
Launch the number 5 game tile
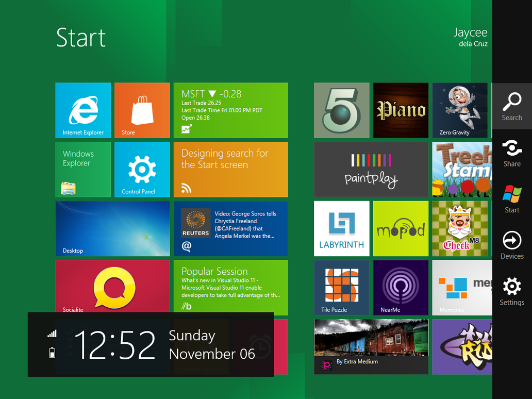coord(342,110)
